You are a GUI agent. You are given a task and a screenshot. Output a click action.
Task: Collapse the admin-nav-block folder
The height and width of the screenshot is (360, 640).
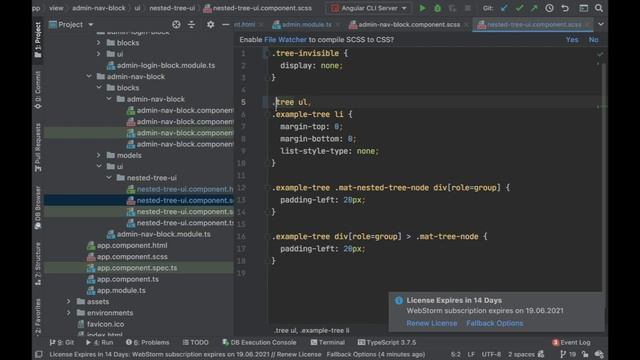pyautogui.click(x=89, y=76)
